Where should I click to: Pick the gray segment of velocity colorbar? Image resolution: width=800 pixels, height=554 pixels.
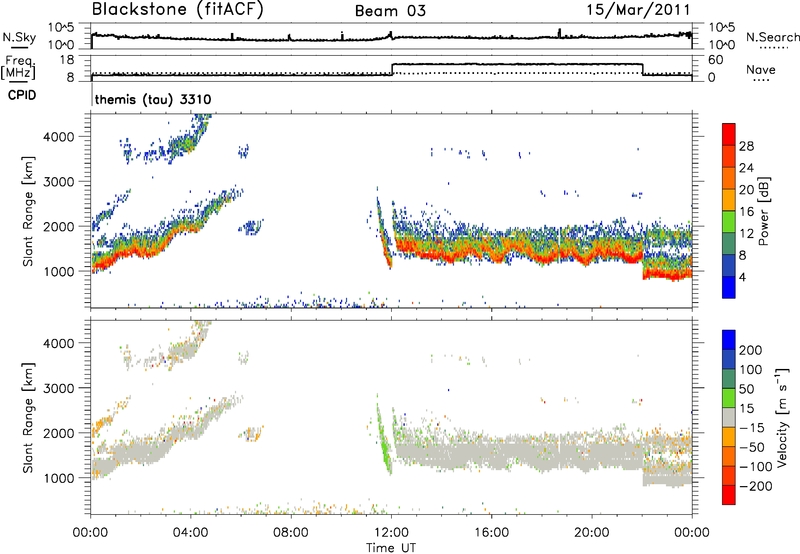729,417
